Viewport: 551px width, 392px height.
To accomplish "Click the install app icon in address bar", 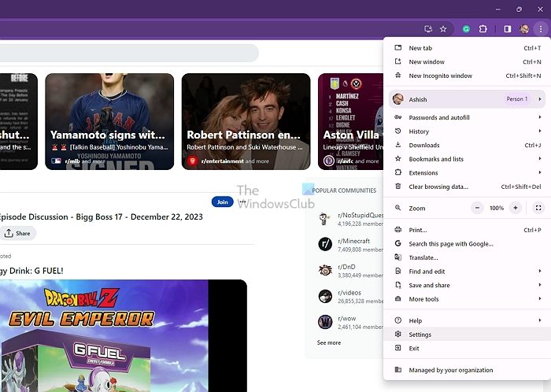I will (428, 29).
